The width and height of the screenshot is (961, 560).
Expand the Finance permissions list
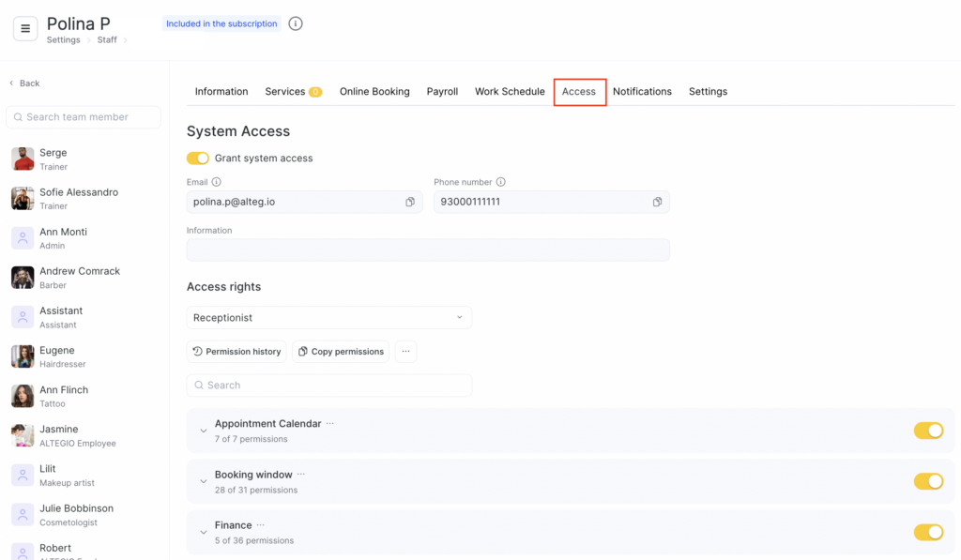pos(204,533)
